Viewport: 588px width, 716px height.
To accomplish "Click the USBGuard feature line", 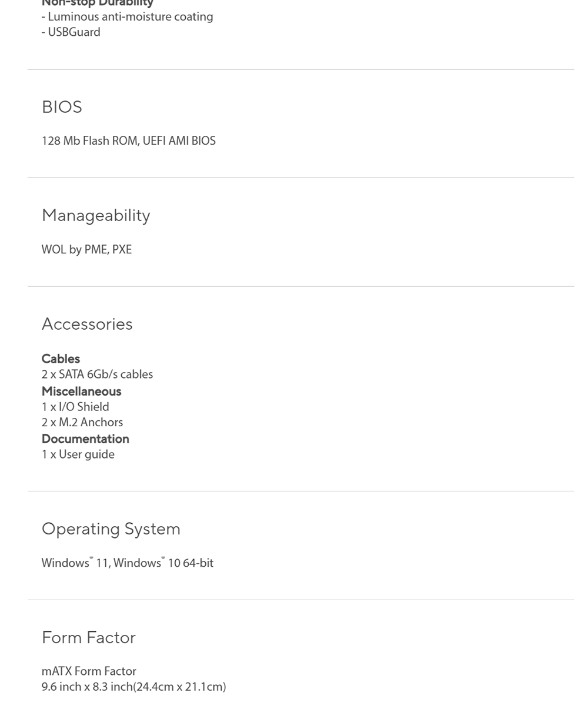I will 71,32.
